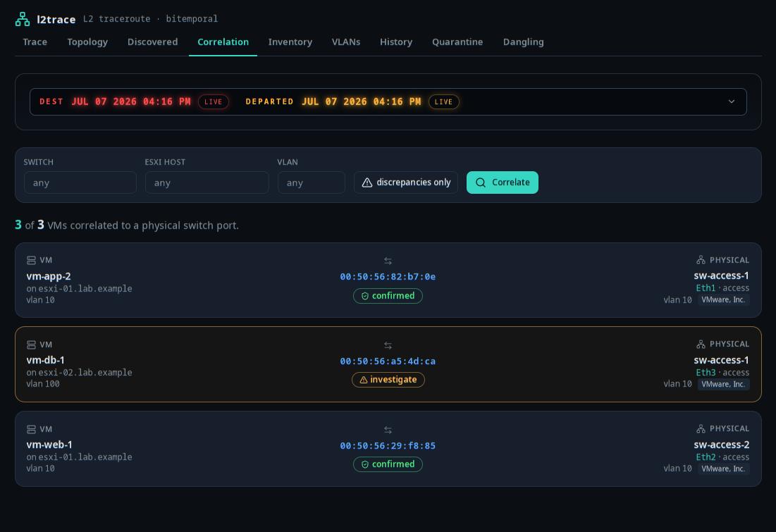Focus the SWITCH filter field

[x=80, y=183]
